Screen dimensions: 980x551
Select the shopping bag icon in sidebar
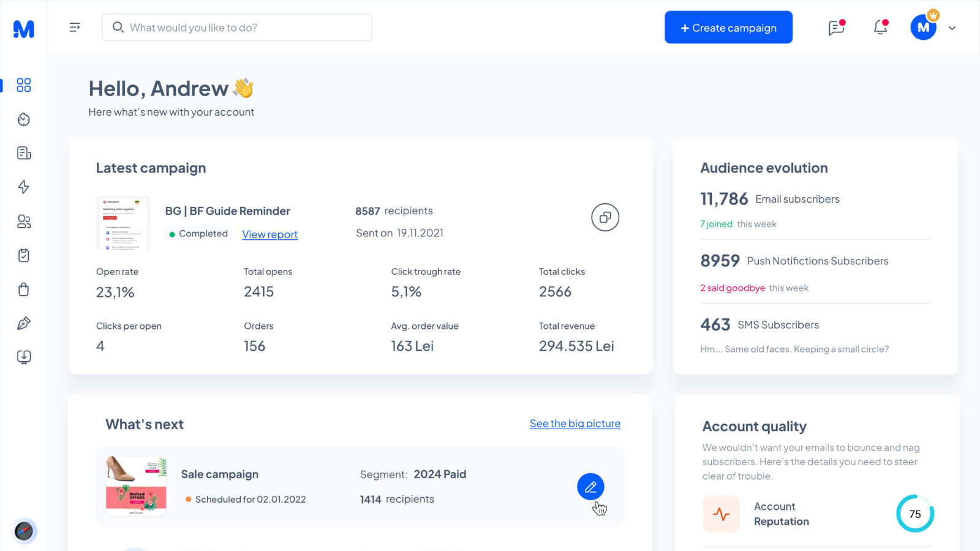click(24, 289)
